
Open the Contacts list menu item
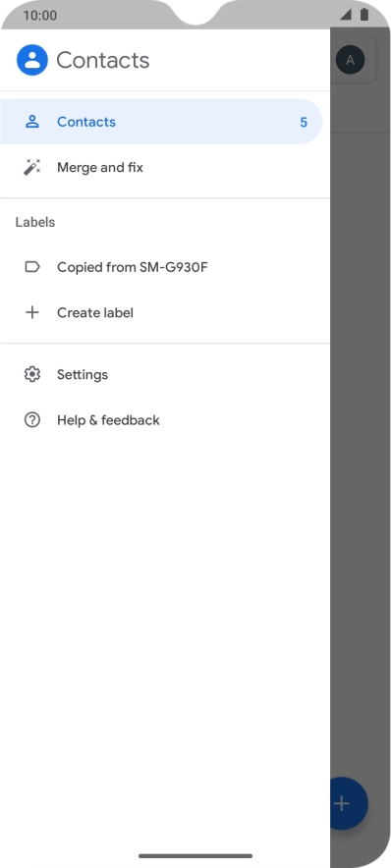(161, 122)
